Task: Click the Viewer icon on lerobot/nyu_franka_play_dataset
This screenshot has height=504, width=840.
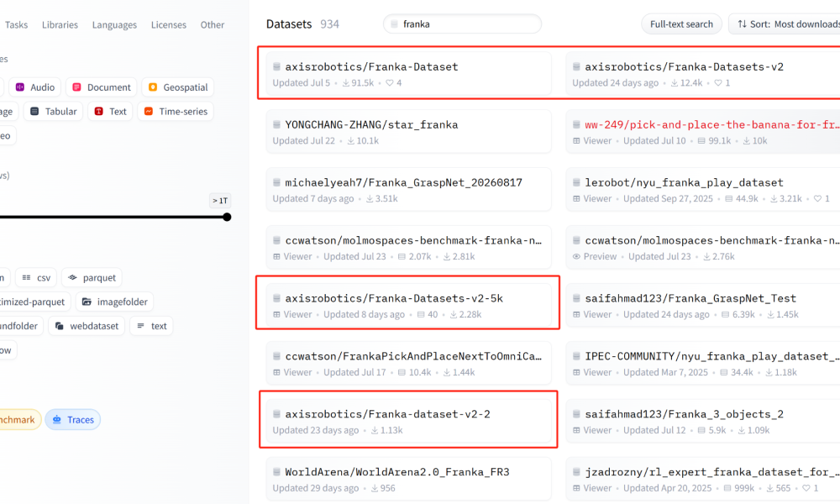Action: [576, 199]
